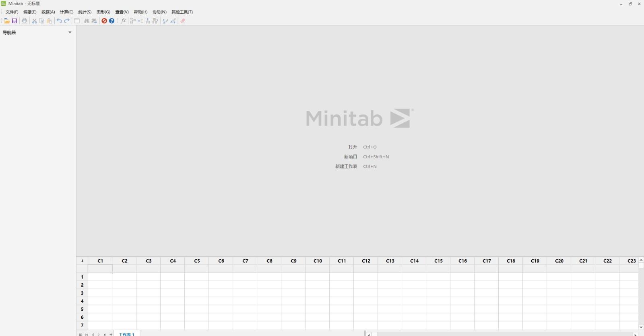Click the second line-plot brush icon

click(173, 21)
